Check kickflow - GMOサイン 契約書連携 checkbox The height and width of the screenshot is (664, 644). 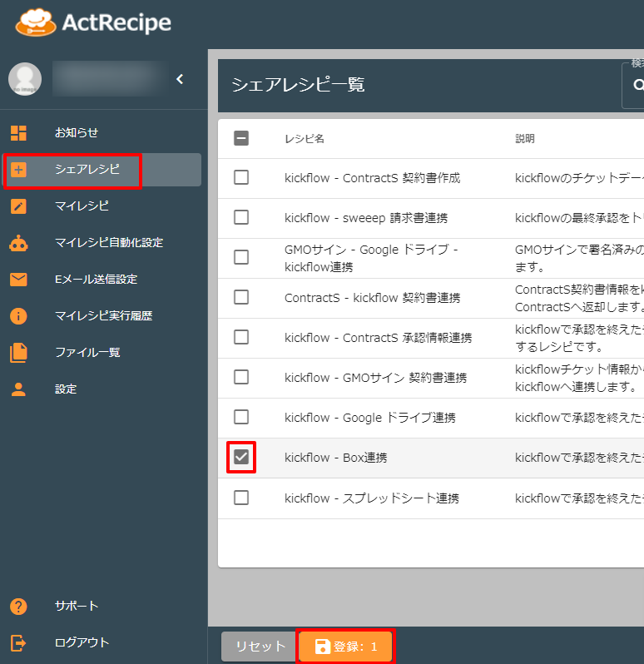click(x=241, y=377)
